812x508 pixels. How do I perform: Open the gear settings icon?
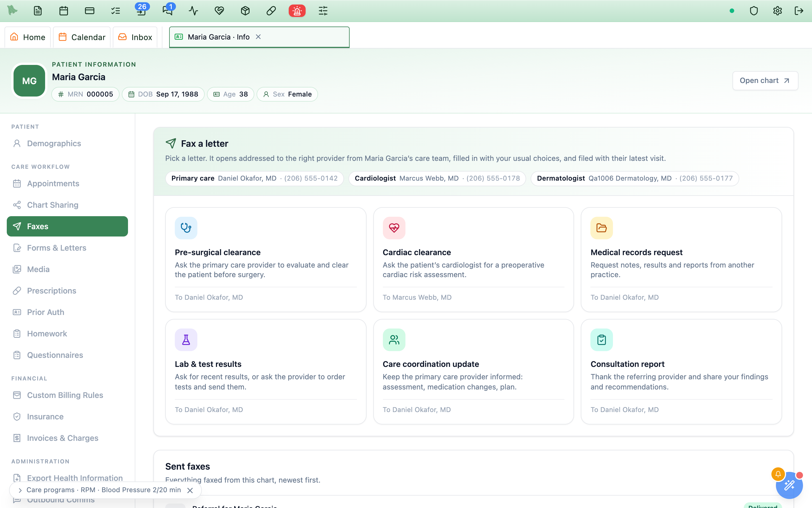[777, 11]
